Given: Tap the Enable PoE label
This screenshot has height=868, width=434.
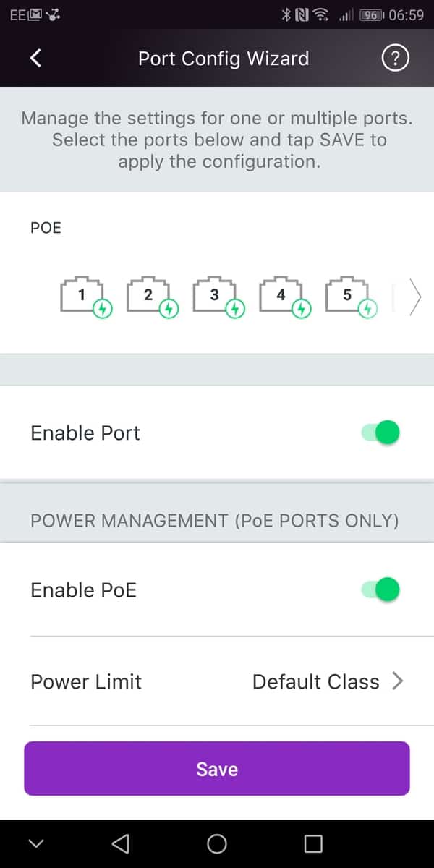Looking at the screenshot, I should pyautogui.click(x=83, y=590).
